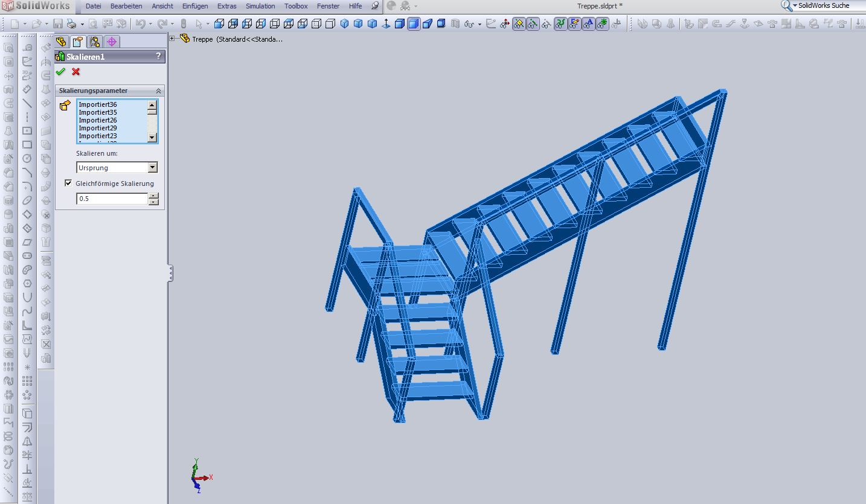This screenshot has height=504, width=866.
Task: Toggle visibility of curves (green curve icon)
Action: [560, 24]
